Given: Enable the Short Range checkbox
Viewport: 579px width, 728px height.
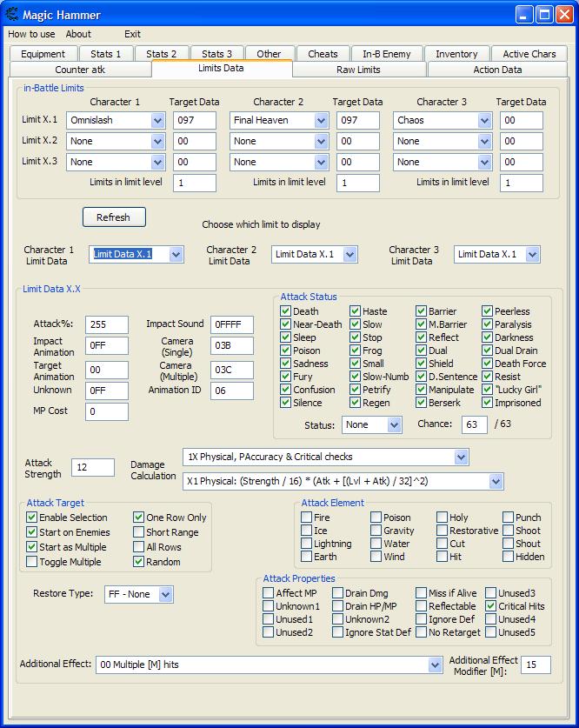Looking at the screenshot, I should pos(138,531).
